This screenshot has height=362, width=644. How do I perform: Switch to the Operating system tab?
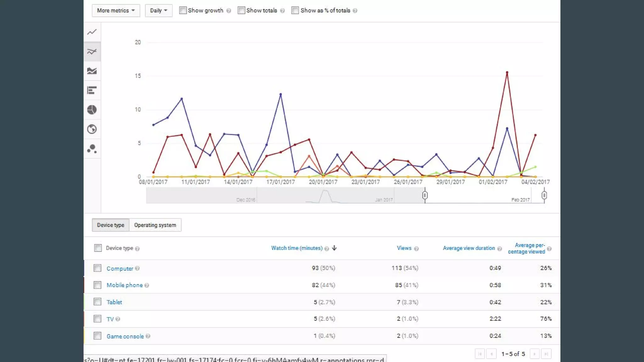click(x=155, y=225)
